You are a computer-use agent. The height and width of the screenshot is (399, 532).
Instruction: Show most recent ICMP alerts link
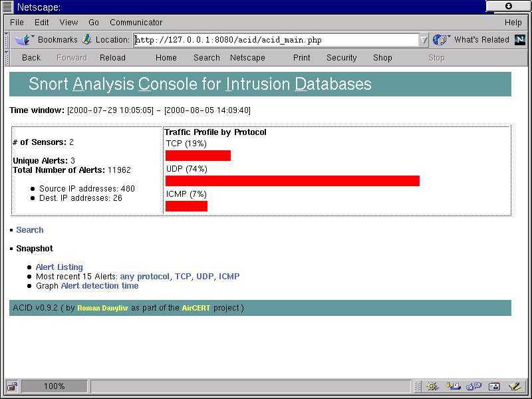coord(229,277)
